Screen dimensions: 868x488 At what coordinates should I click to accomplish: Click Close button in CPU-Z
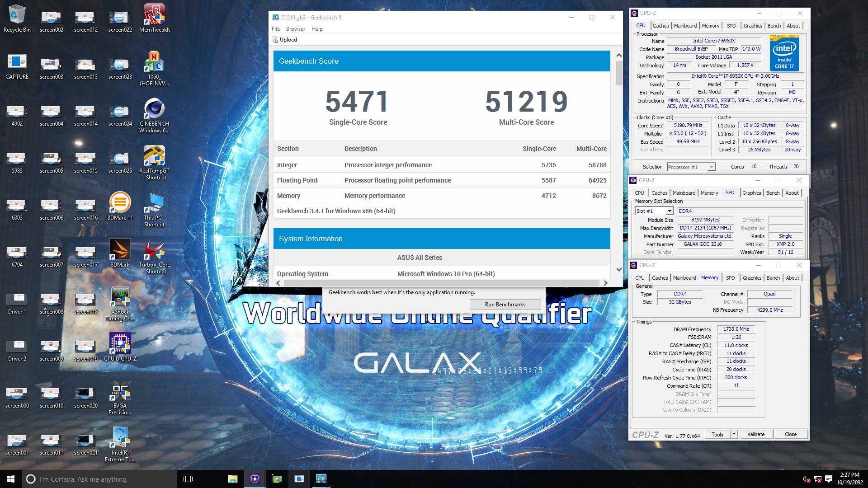[x=790, y=434]
